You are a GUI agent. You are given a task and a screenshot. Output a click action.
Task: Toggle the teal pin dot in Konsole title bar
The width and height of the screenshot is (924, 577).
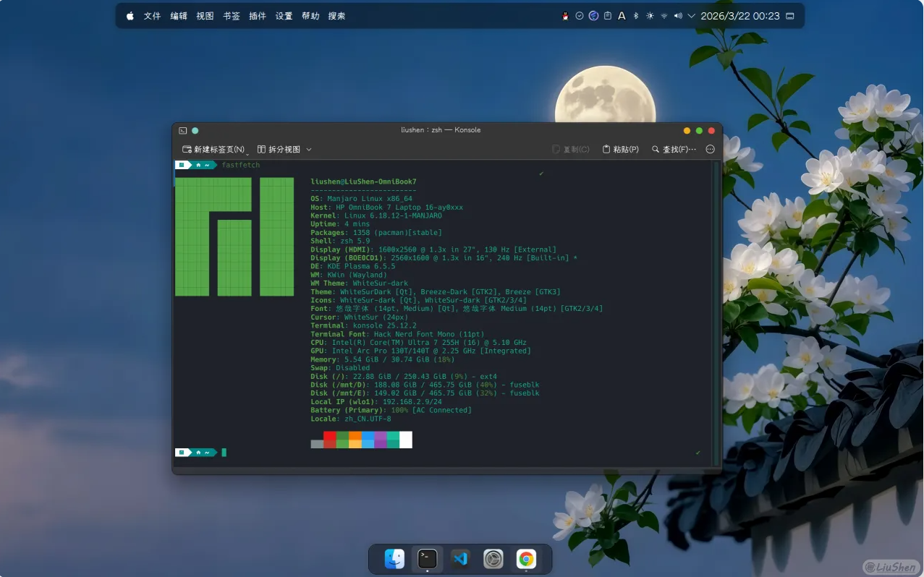coord(195,131)
